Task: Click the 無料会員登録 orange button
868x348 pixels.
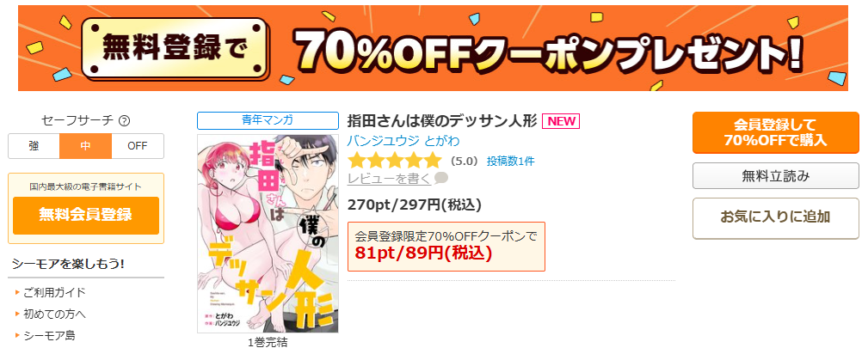Action: tap(86, 215)
